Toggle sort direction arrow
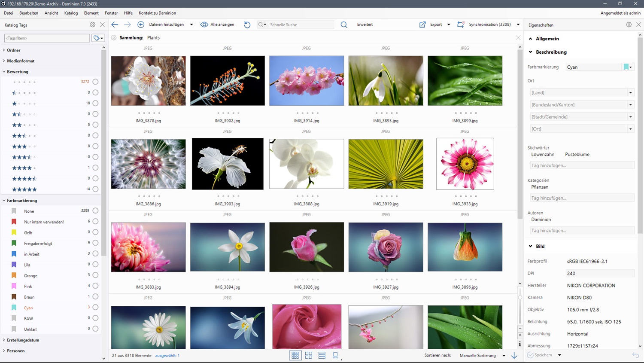The width and height of the screenshot is (644, 363). point(514,355)
